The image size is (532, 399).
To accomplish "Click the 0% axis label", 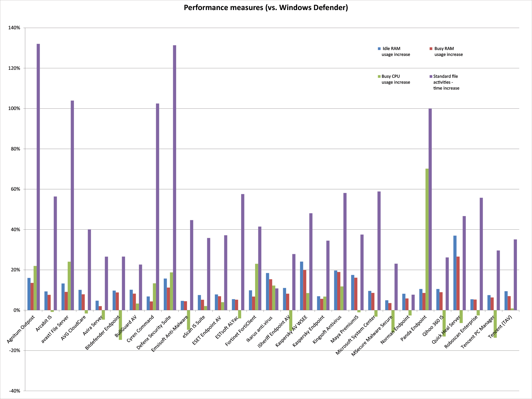I will (x=17, y=310).
